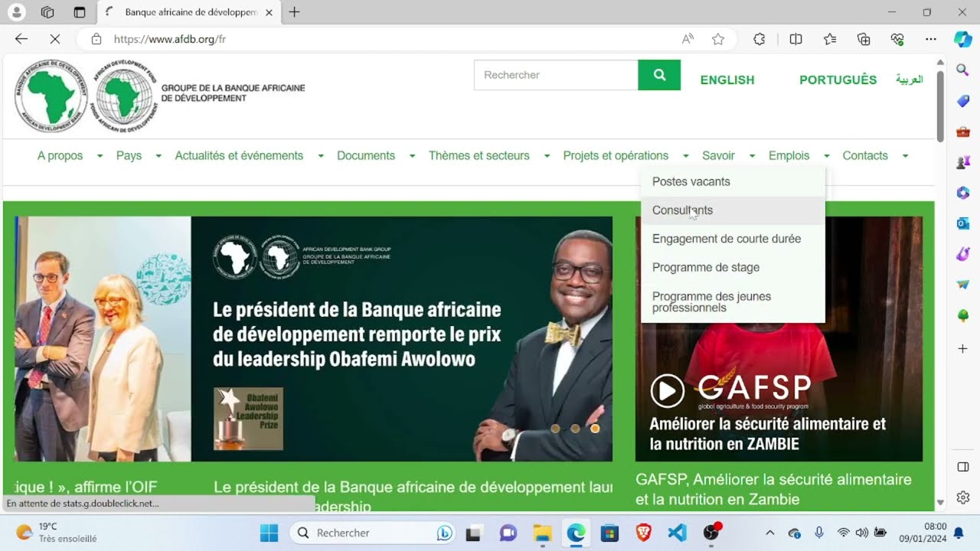Add a sidebar app with plus icon
The height and width of the screenshot is (551, 980).
coord(963,349)
